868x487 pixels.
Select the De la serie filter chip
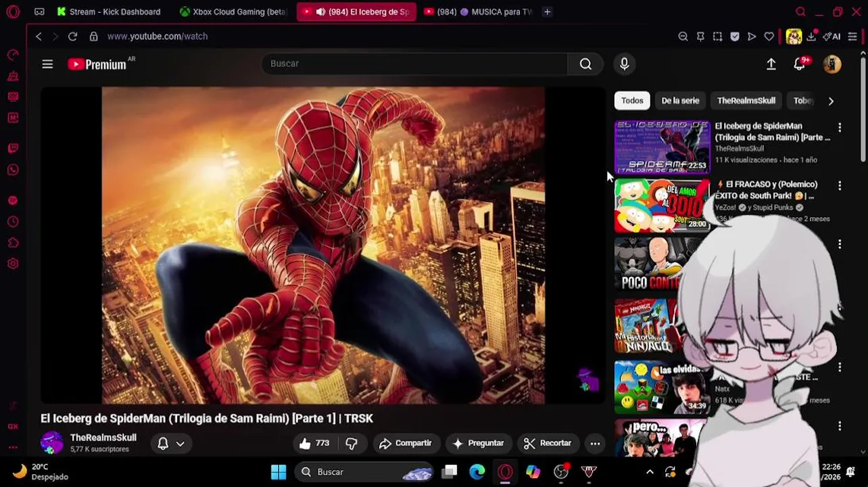pyautogui.click(x=680, y=101)
